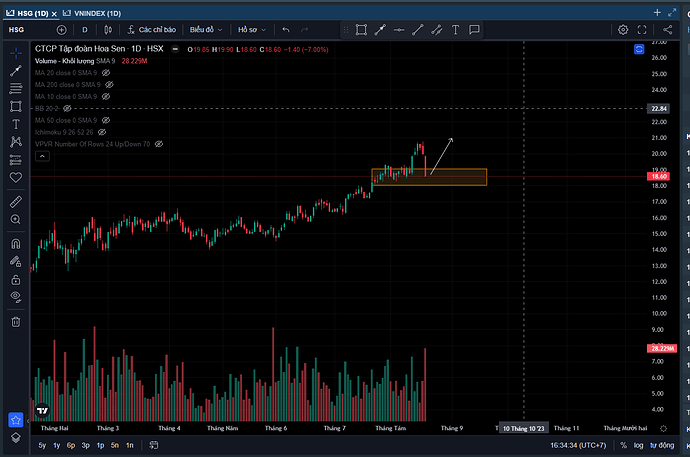Undo the last chart action
This screenshot has height=457, width=690.
coord(286,30)
